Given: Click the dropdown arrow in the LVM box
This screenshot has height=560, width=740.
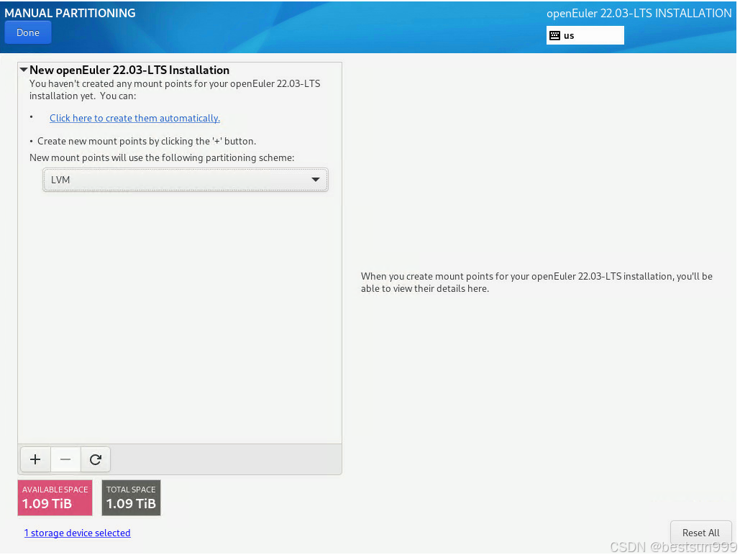Looking at the screenshot, I should [x=315, y=180].
